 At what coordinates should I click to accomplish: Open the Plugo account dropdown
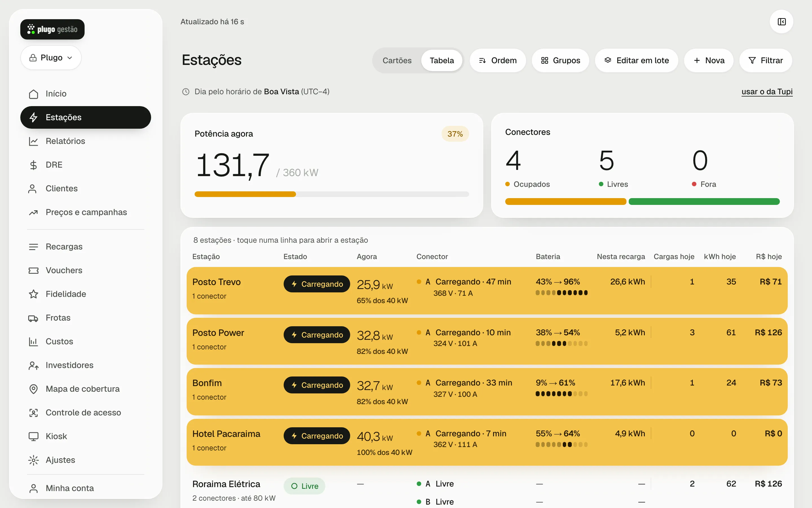coord(51,58)
